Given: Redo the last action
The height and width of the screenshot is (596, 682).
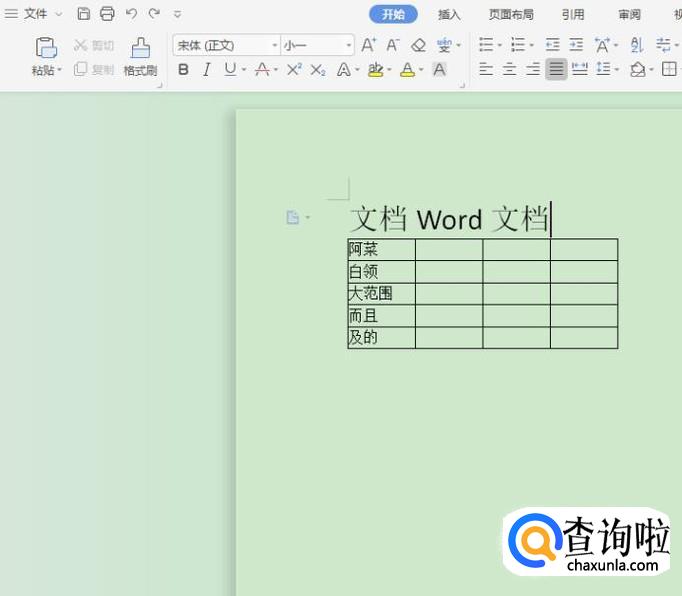Looking at the screenshot, I should [x=154, y=14].
